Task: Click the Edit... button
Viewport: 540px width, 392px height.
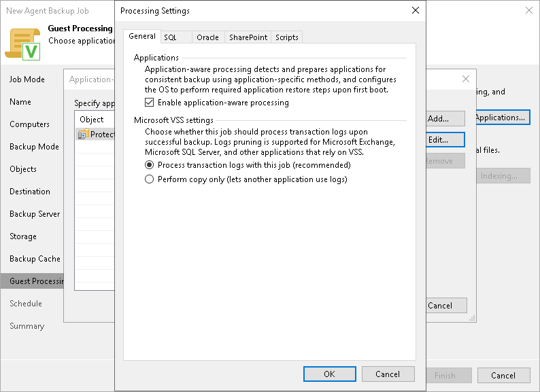Action: tap(445, 140)
